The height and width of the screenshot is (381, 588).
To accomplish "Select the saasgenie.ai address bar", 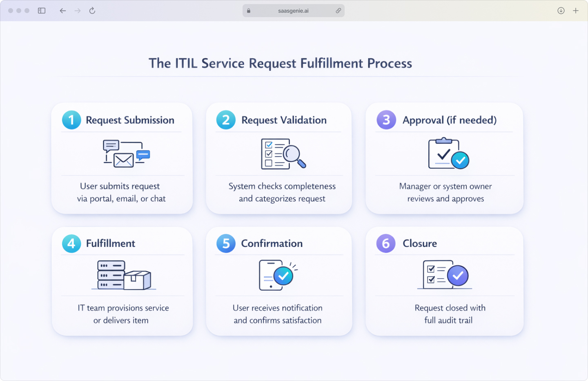I will click(x=293, y=11).
